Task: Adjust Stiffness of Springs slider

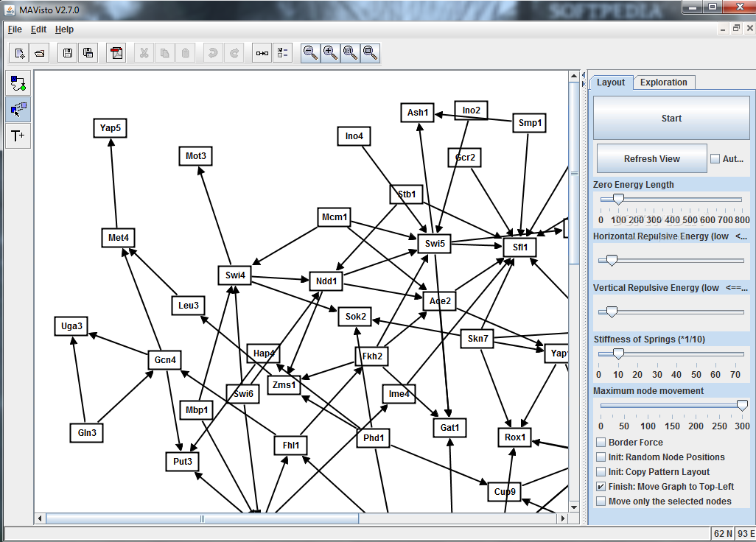Action: [x=618, y=353]
